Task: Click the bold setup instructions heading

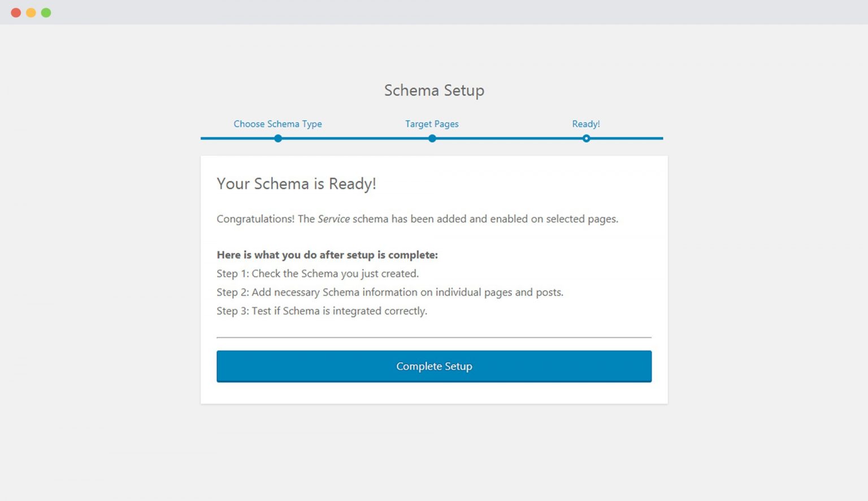Action: coord(327,255)
